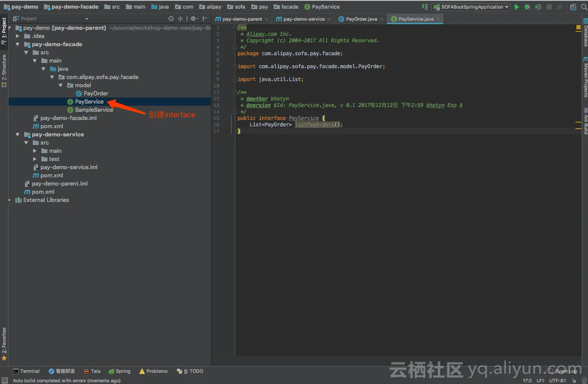Click the inspector icon at status bar end
Viewport: 588px width, 384px height.
[x=583, y=381]
